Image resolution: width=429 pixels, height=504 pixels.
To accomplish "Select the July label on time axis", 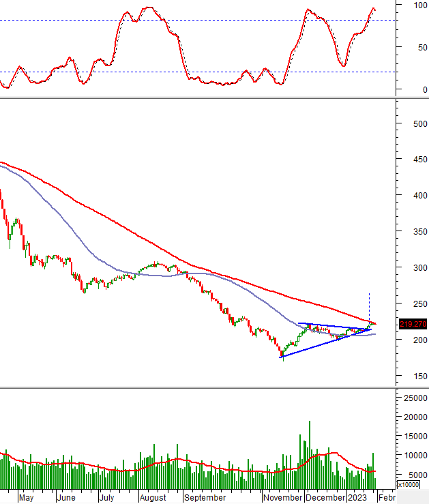I will tap(106, 498).
